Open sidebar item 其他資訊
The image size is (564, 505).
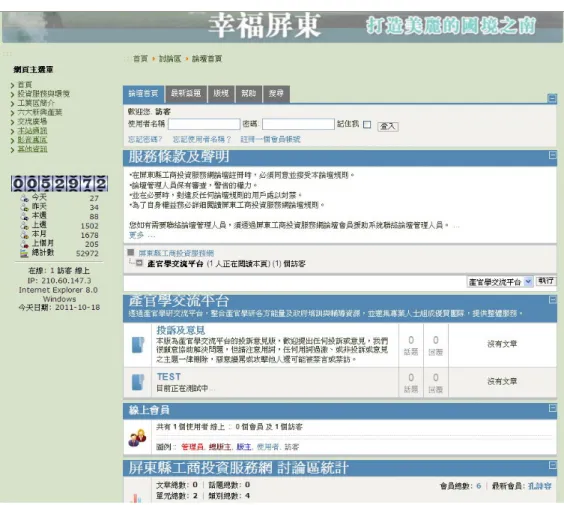coord(32,149)
